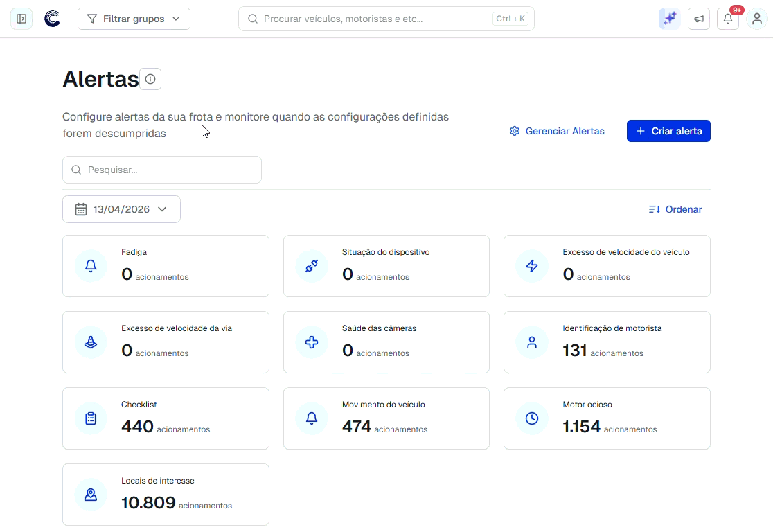Open the AI sparkle assistant
This screenshot has height=532, width=773.
[x=669, y=19]
